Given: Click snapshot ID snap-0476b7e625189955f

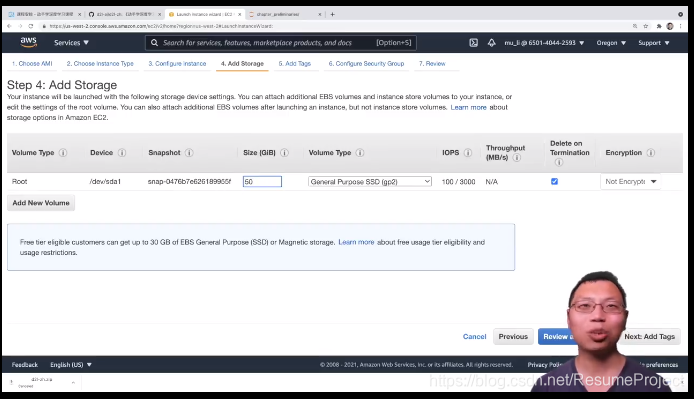Looking at the screenshot, I should pos(189,182).
